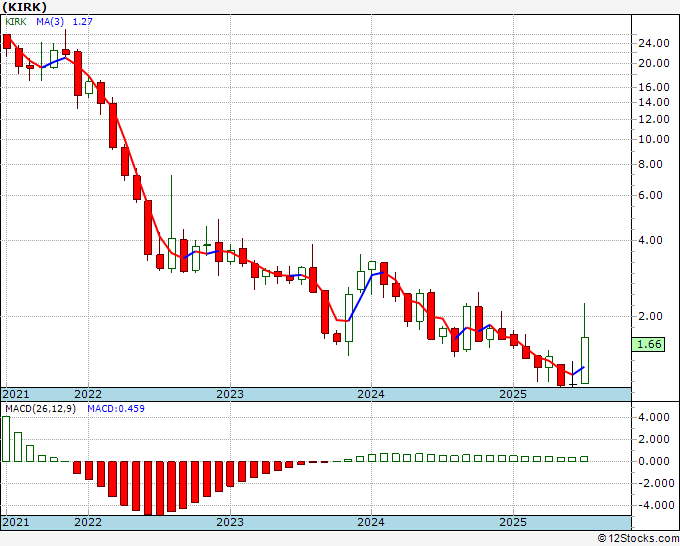
Task: Select the KIRK legend label
Action: click(16, 21)
